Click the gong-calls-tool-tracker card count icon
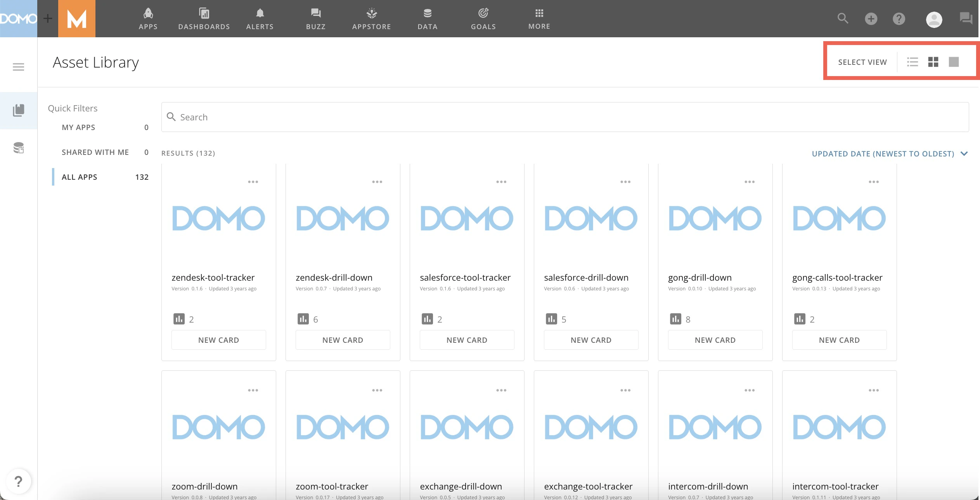The height and width of the screenshot is (500, 980). pyautogui.click(x=800, y=319)
